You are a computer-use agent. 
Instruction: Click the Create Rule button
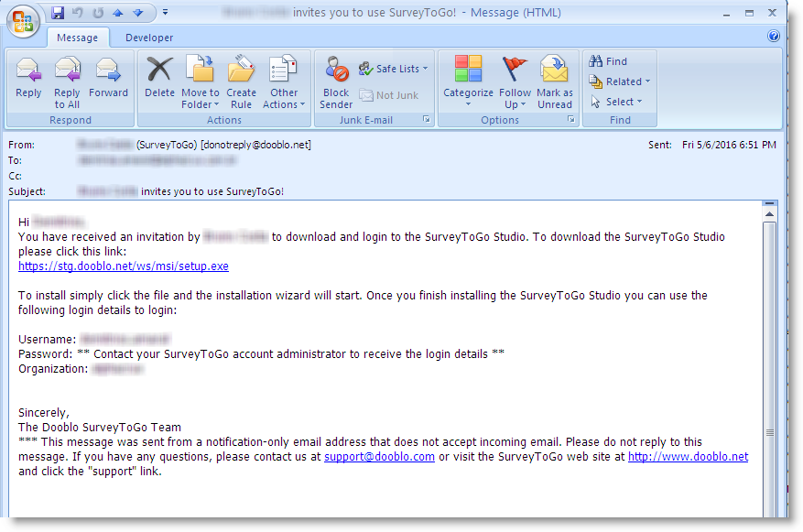(241, 81)
